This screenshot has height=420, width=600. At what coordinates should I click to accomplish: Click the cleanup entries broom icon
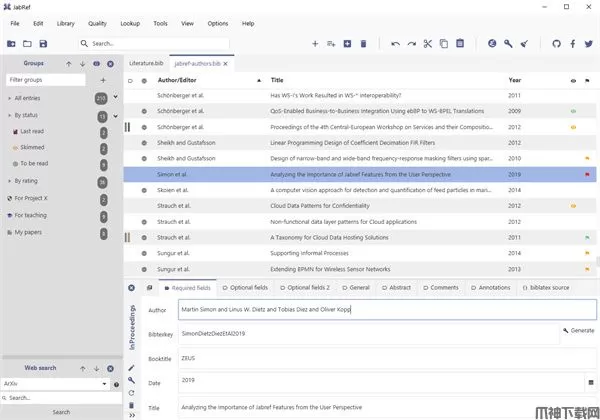524,44
